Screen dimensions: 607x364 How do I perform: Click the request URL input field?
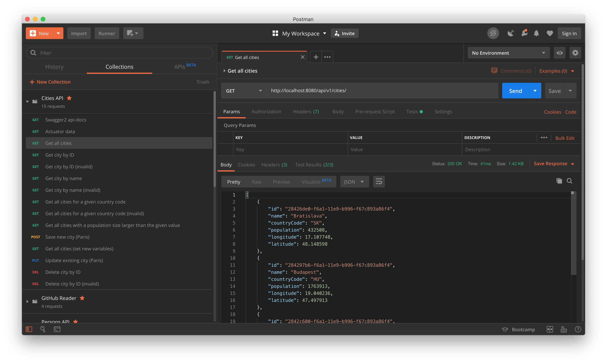coord(382,90)
